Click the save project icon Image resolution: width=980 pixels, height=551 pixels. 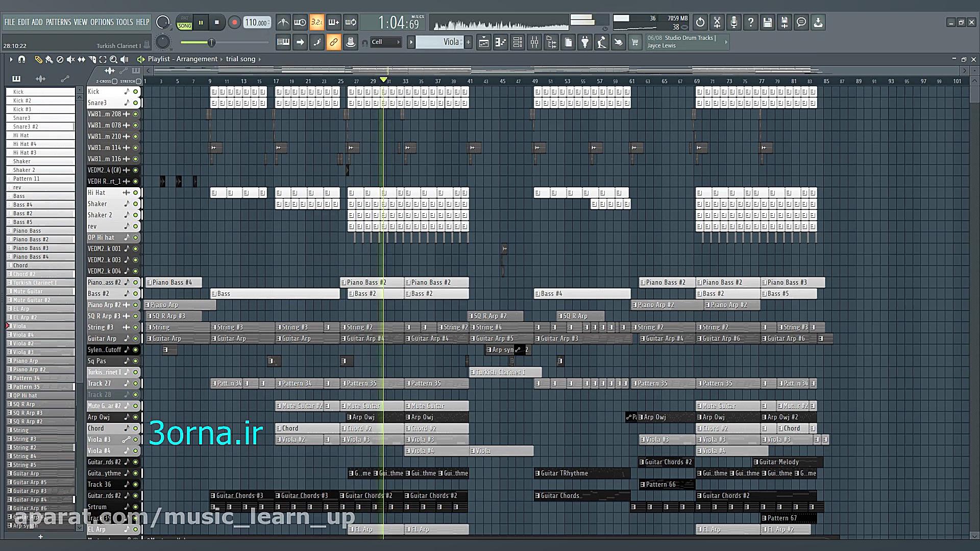(x=768, y=22)
